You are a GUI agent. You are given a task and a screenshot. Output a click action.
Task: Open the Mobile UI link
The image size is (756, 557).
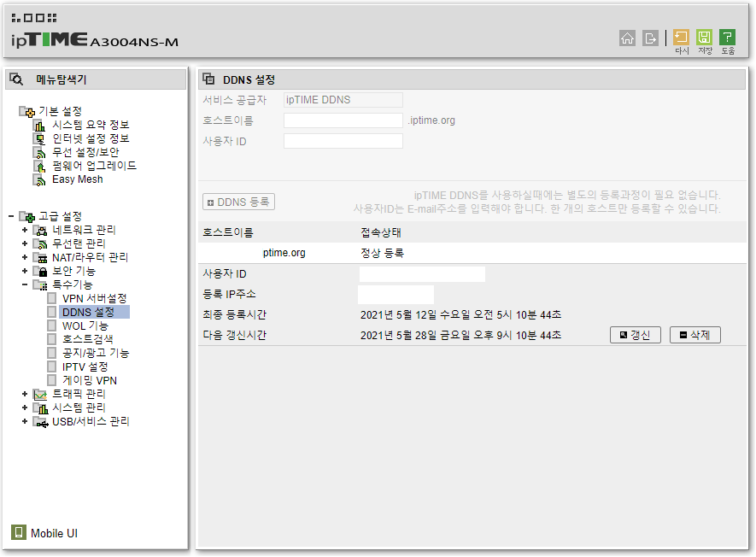(x=54, y=533)
